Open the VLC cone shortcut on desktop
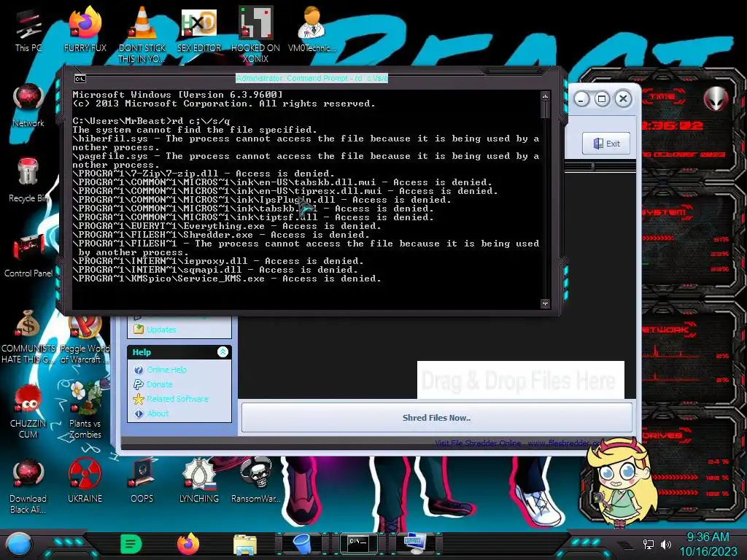The image size is (747, 560). pyautogui.click(x=142, y=34)
